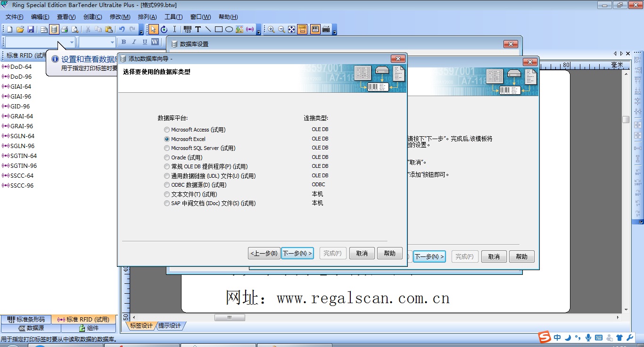
Task: Choose Oracle database option
Action: 183,157
